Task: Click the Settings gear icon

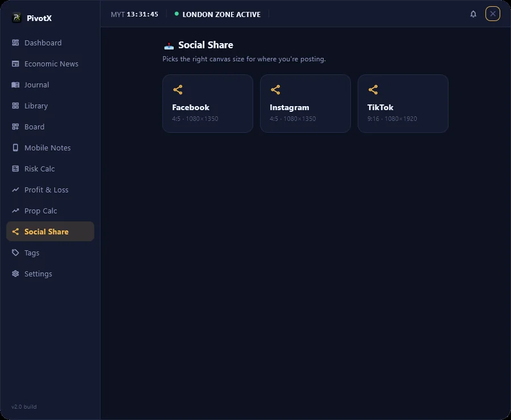Action: tap(15, 274)
